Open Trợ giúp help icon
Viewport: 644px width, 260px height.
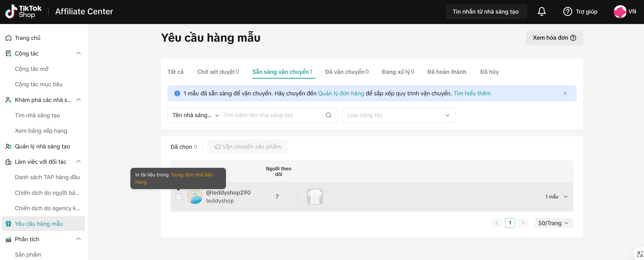pos(567,12)
